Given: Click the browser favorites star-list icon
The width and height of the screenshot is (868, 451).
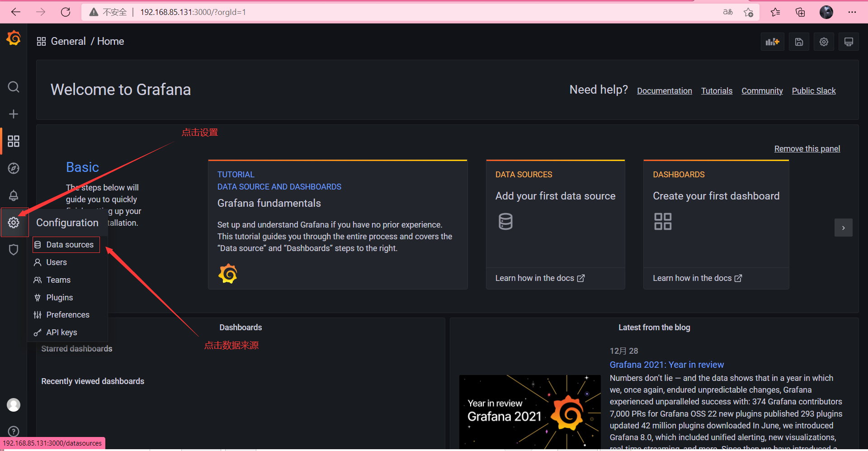Looking at the screenshot, I should [x=775, y=12].
